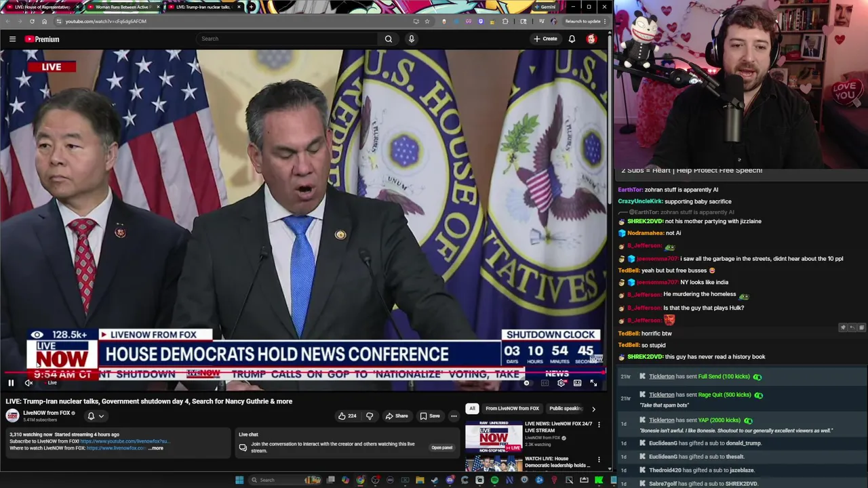
Task: Go to Chrome home page button
Action: (x=45, y=21)
